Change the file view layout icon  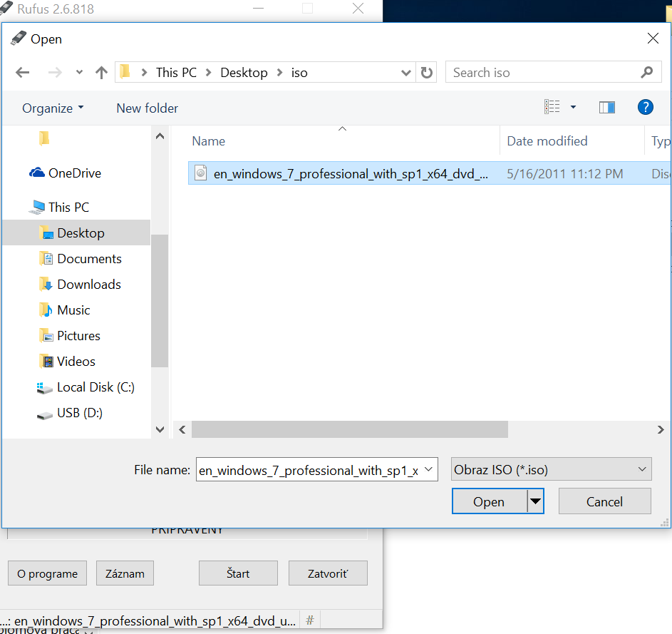click(x=552, y=107)
